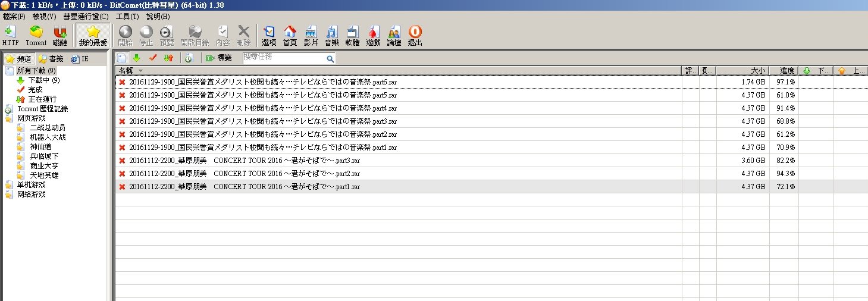Toggle 我的最愛 favorites panel
The height and width of the screenshot is (301, 868).
point(93,36)
